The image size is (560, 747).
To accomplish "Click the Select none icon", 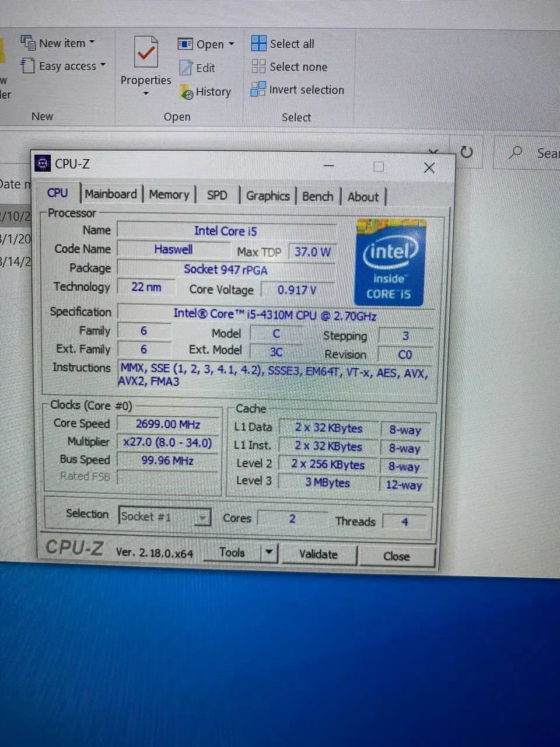I will (x=258, y=66).
